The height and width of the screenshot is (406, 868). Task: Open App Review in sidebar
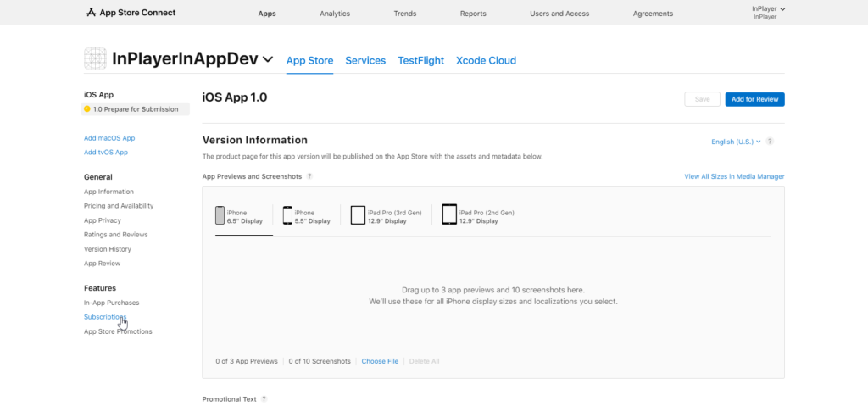(x=102, y=264)
